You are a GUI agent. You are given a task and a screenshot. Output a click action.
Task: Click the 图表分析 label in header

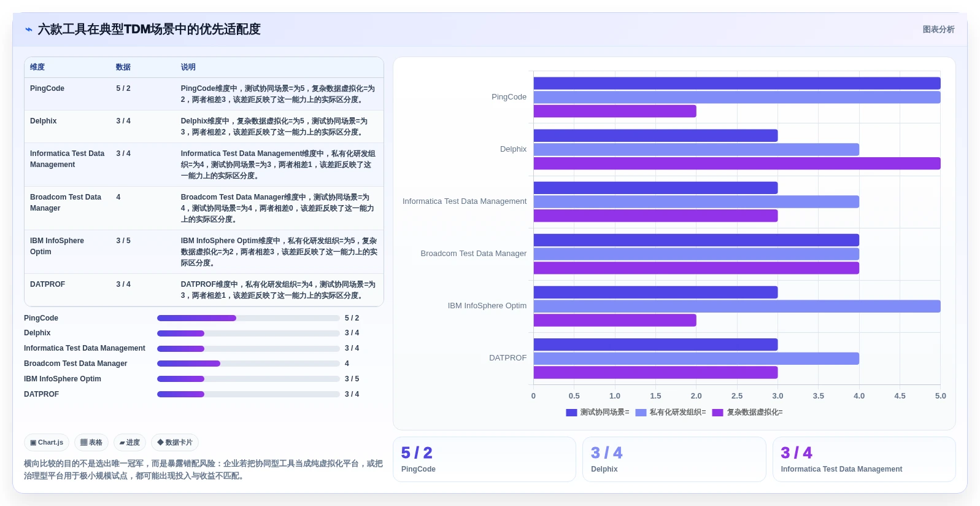tap(938, 29)
